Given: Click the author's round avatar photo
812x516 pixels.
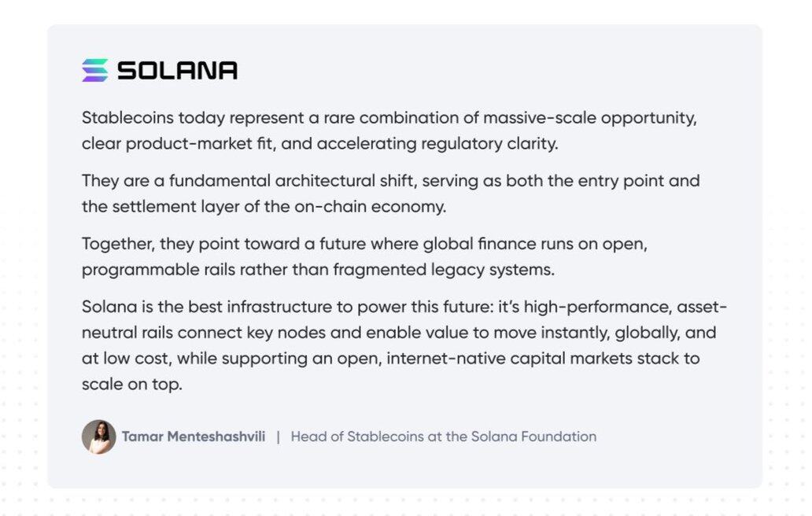Looking at the screenshot, I should [99, 437].
